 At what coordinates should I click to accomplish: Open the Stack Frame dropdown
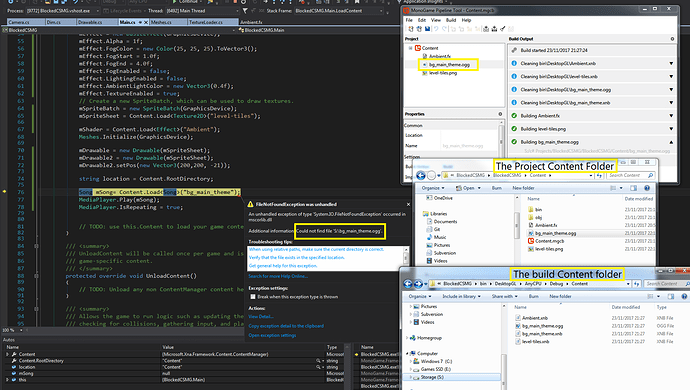click(x=381, y=11)
